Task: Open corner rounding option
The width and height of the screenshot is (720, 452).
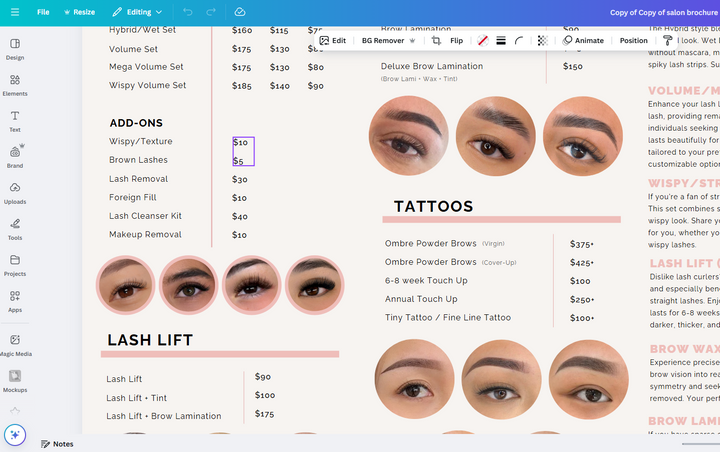Action: (519, 41)
